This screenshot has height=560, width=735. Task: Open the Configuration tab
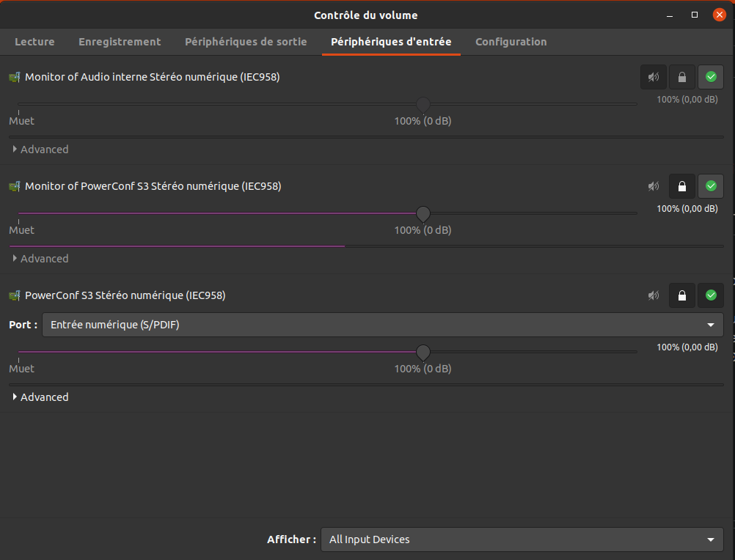511,42
